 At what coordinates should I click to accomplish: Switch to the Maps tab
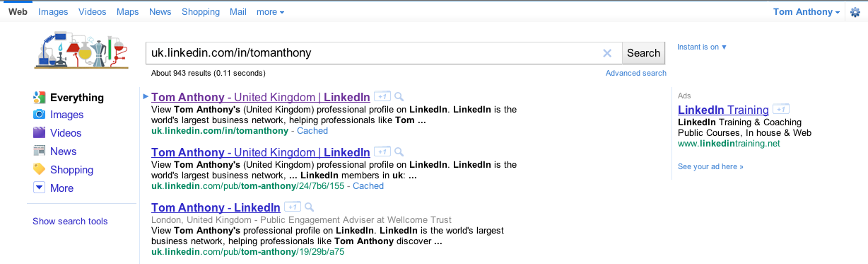tap(128, 12)
